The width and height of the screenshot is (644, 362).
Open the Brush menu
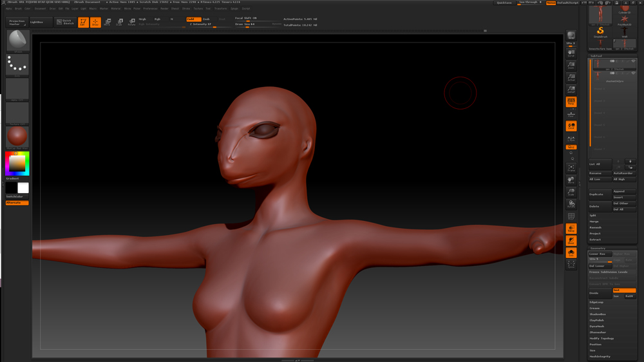(18, 9)
